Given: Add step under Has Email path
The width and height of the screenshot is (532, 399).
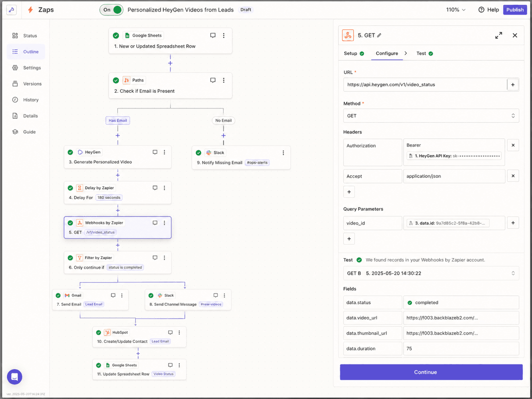Looking at the screenshot, I should pos(118,136).
